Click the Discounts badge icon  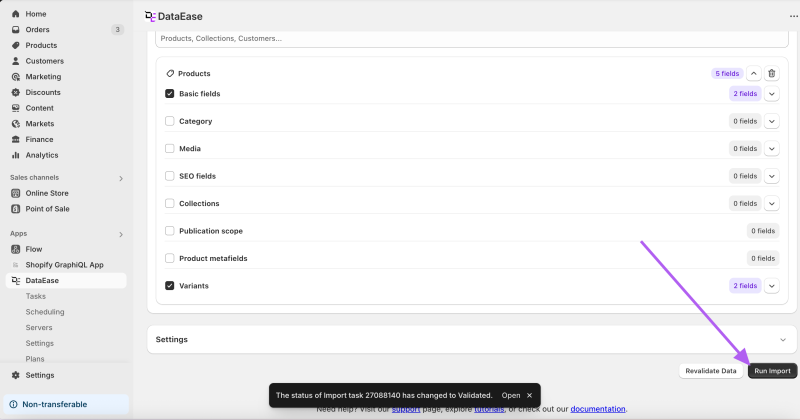[16, 92]
